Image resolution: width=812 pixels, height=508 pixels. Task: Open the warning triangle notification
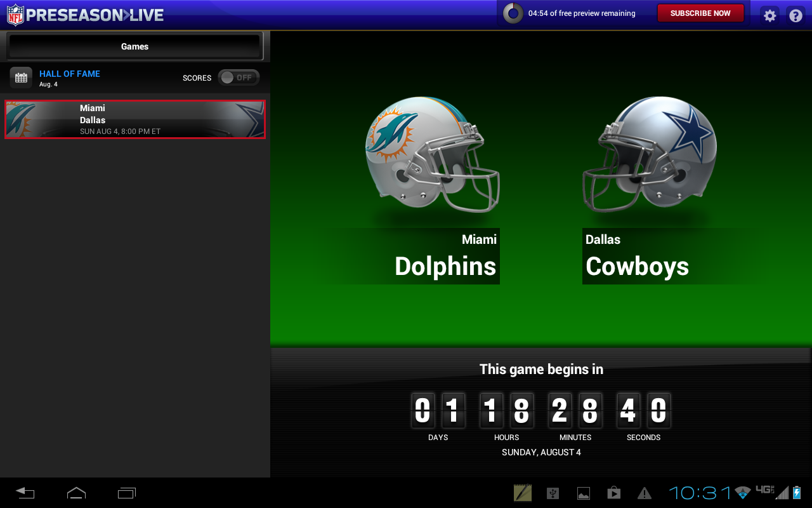pos(645,493)
